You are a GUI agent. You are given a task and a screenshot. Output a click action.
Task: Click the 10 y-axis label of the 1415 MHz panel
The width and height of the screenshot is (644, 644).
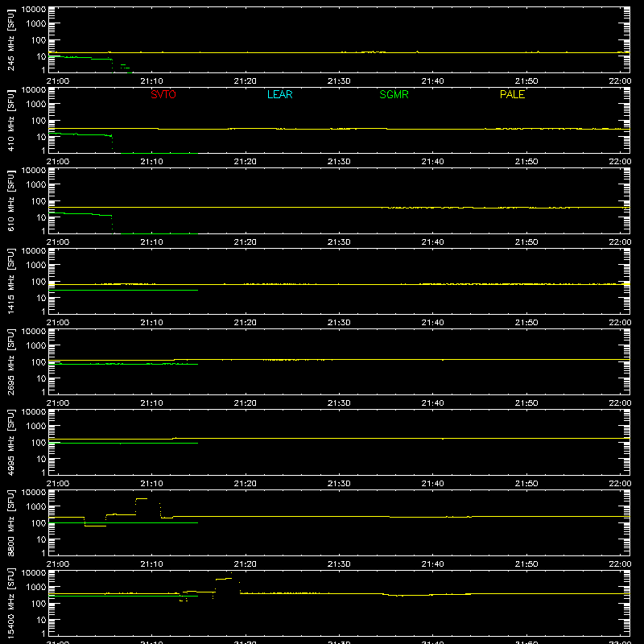click(x=41, y=298)
